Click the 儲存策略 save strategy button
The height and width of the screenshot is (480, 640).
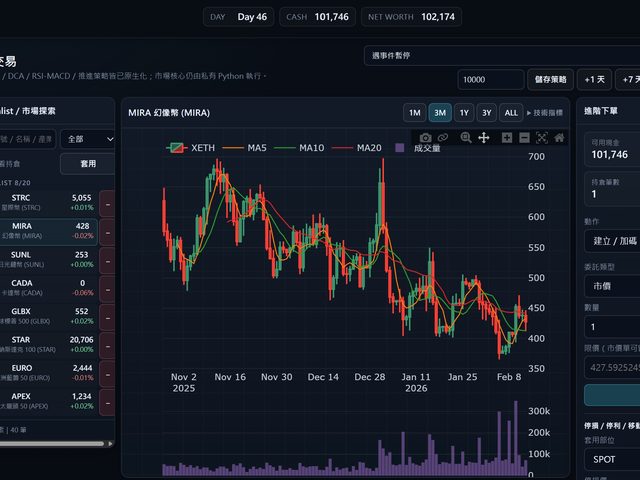(551, 80)
